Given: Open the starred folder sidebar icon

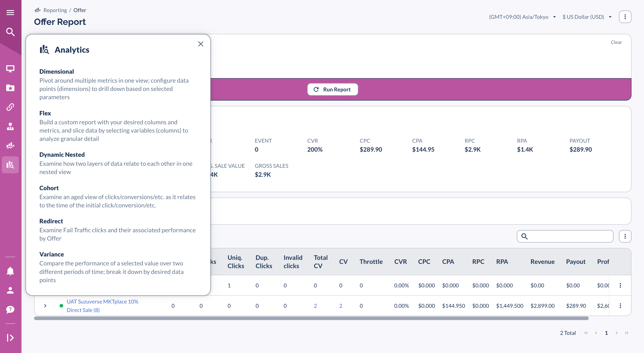Looking at the screenshot, I should (10, 88).
